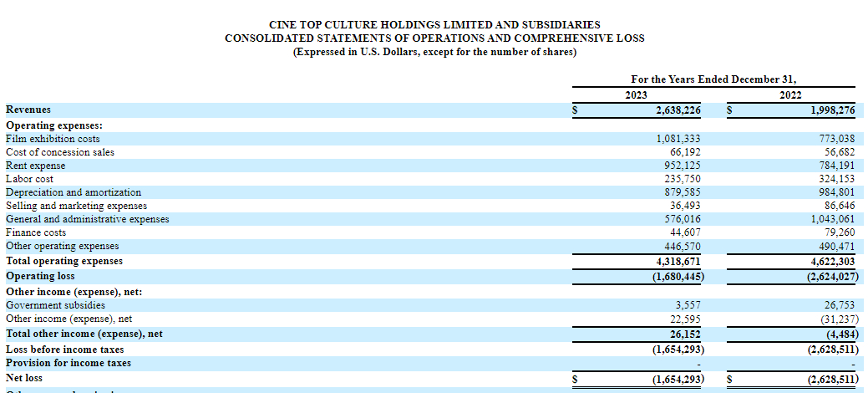Click the 'Operating expenses:' section label
868x393 pixels.
(x=54, y=125)
